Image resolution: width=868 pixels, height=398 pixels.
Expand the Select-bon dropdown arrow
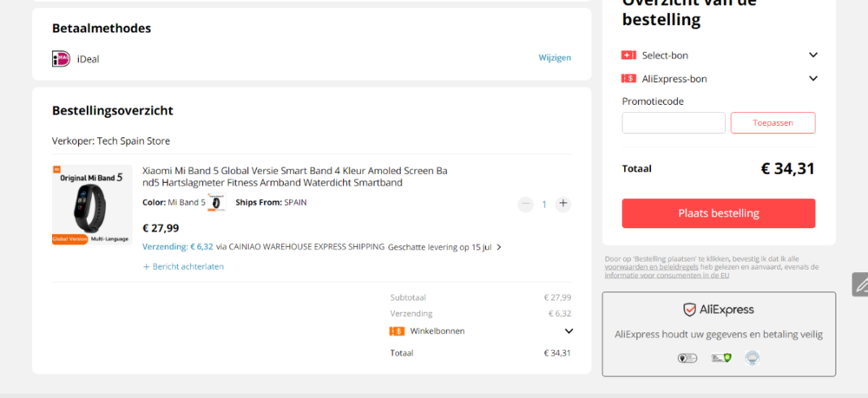pyautogui.click(x=813, y=55)
